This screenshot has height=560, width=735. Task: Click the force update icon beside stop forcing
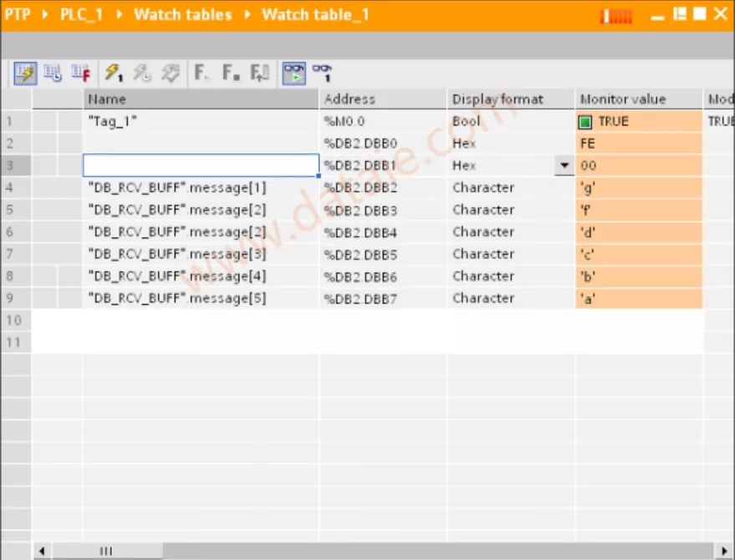point(259,73)
